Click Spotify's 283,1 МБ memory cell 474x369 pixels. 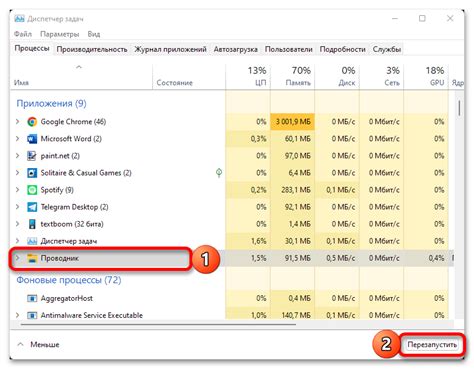(x=292, y=190)
